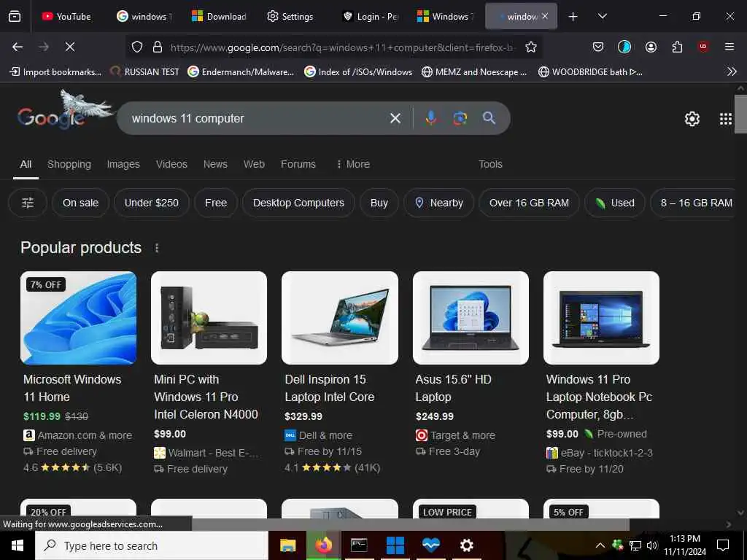747x560 pixels.
Task: Open the Endermanch/Malware bookmark
Action: [241, 72]
